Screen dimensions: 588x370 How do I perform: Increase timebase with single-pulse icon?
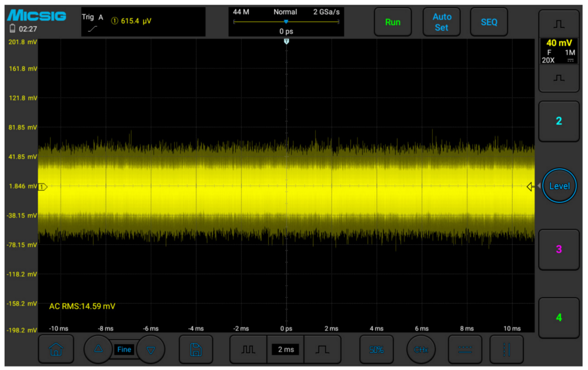tap(322, 349)
